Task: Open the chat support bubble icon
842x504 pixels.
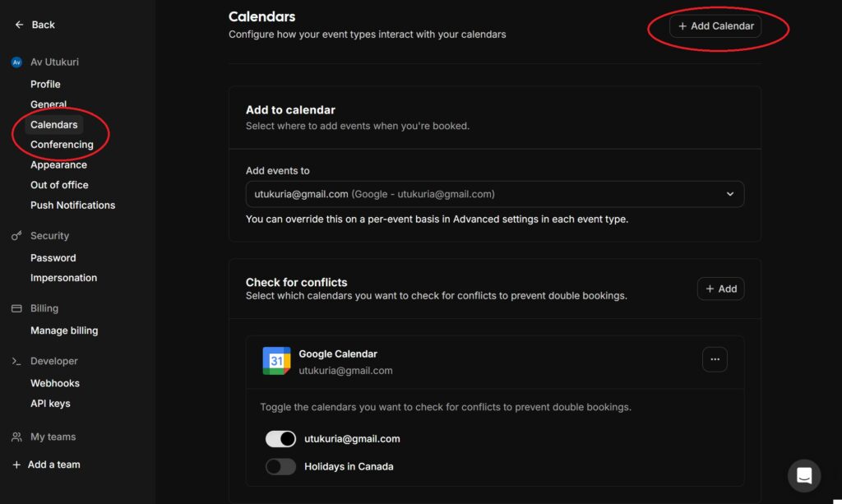Action: pyautogui.click(x=803, y=475)
